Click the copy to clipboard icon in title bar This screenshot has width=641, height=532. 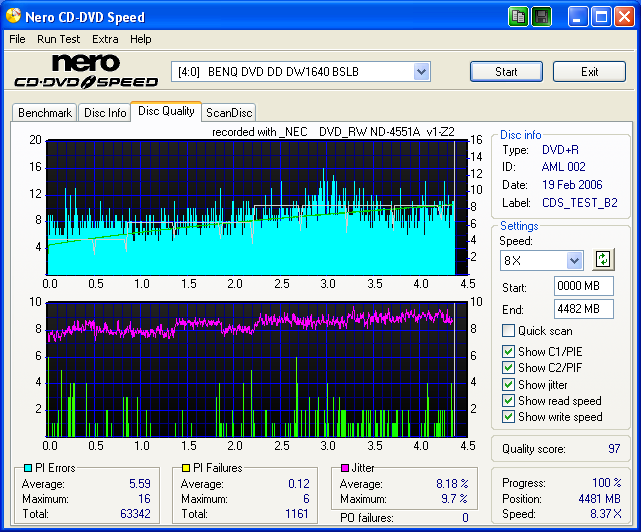pyautogui.click(x=518, y=17)
